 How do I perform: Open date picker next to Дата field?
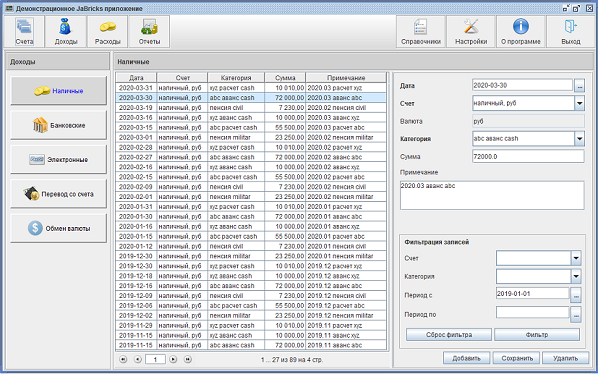(579, 85)
